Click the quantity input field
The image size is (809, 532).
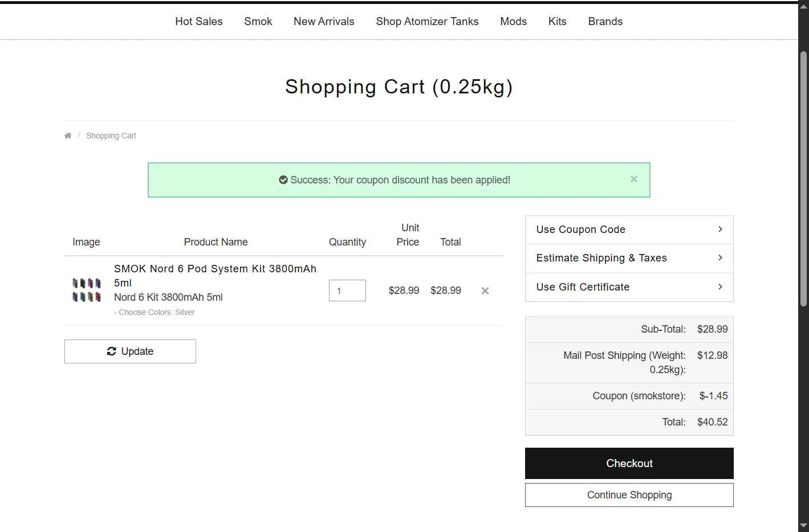(x=347, y=290)
